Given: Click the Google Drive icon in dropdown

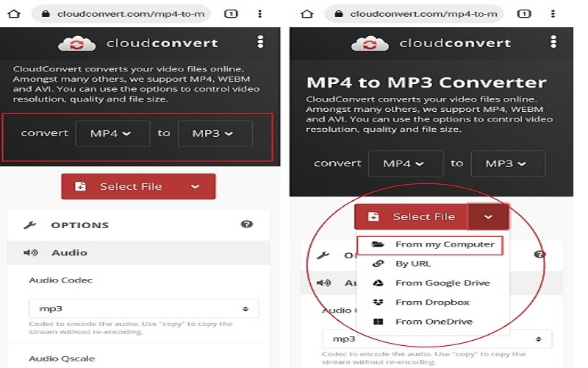Looking at the screenshot, I should [378, 283].
